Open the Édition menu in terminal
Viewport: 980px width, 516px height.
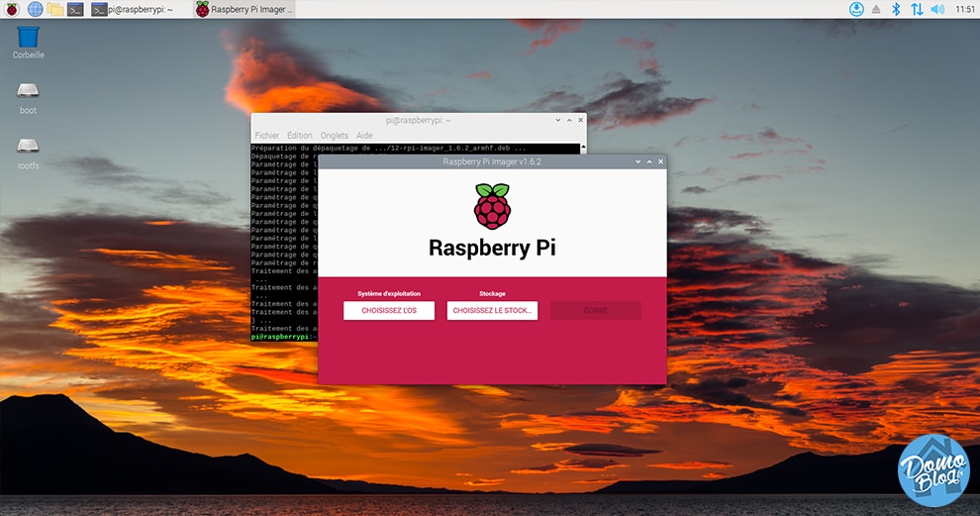[x=299, y=135]
